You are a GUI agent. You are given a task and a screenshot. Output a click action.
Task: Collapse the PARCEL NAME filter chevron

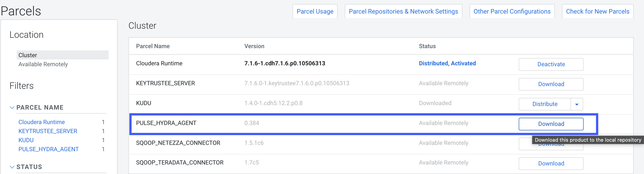[12, 108]
